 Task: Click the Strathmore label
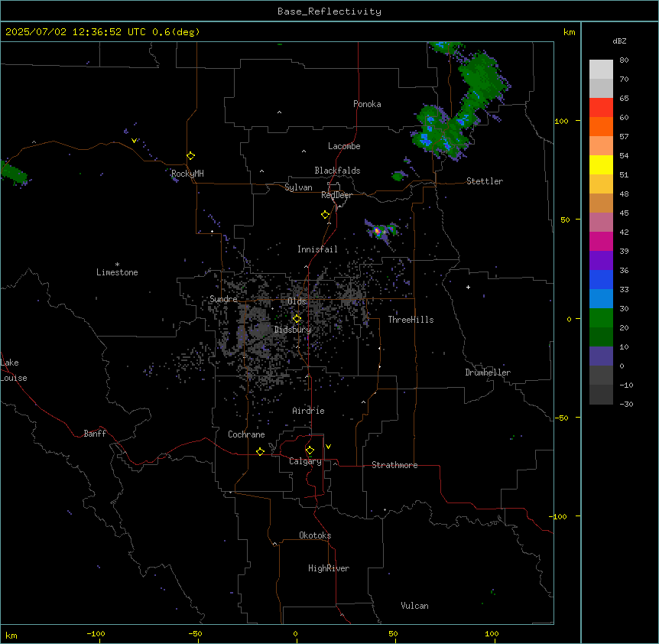coord(394,465)
